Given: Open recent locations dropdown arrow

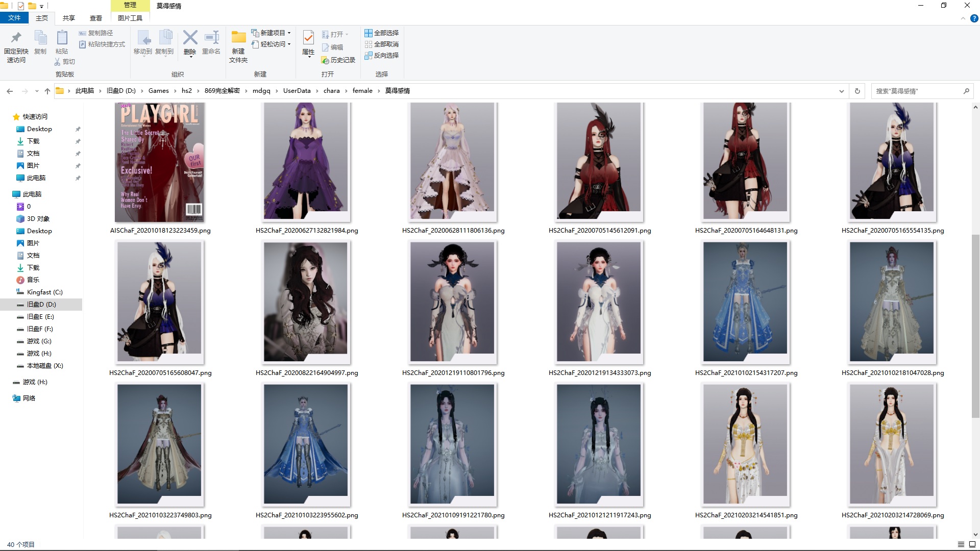Looking at the screenshot, I should click(37, 91).
